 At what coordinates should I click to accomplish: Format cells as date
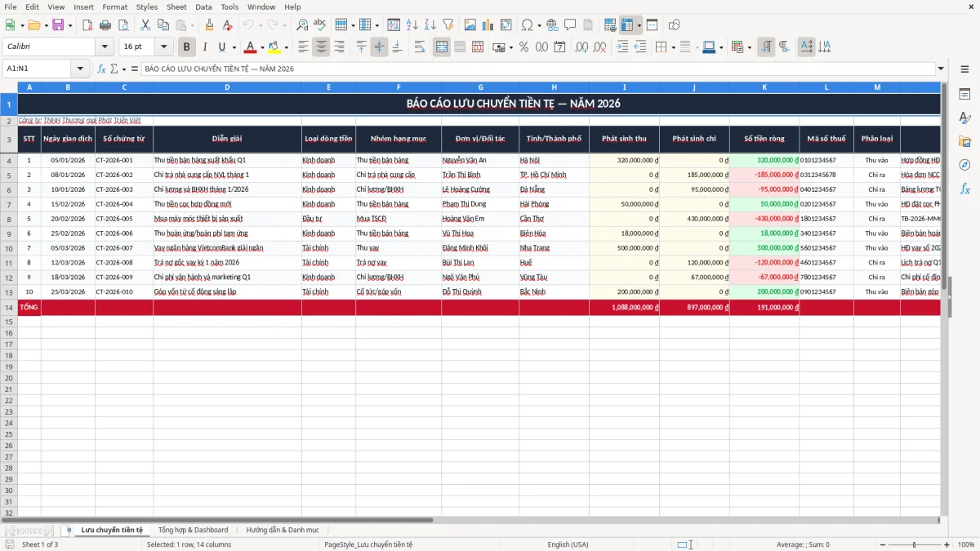pos(559,47)
